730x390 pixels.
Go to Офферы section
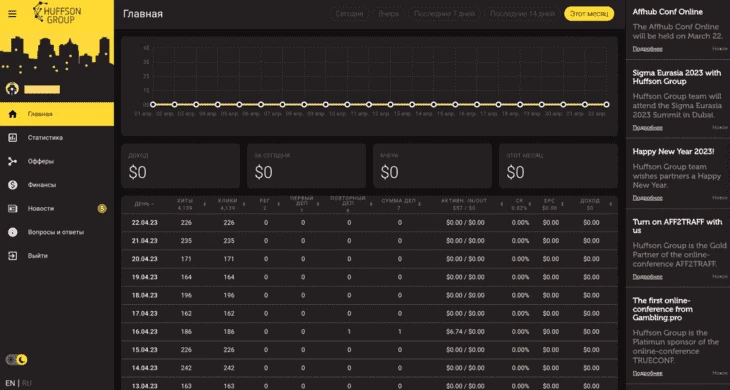pyautogui.click(x=57, y=161)
